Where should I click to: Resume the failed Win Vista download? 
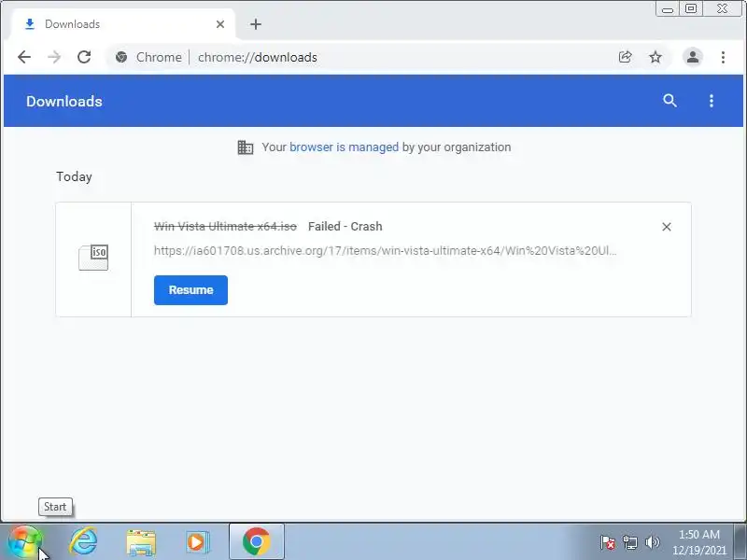tap(190, 290)
